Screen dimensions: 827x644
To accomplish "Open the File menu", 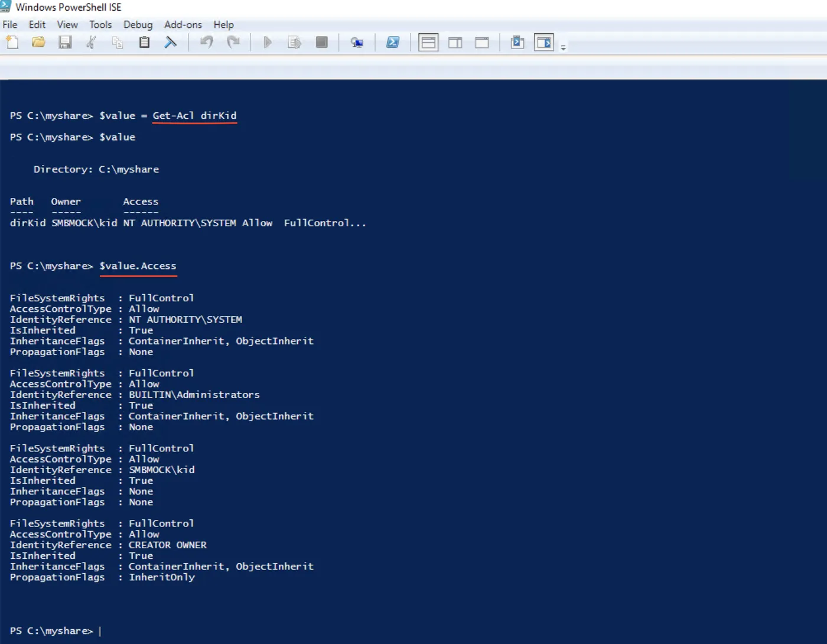I will pyautogui.click(x=10, y=25).
